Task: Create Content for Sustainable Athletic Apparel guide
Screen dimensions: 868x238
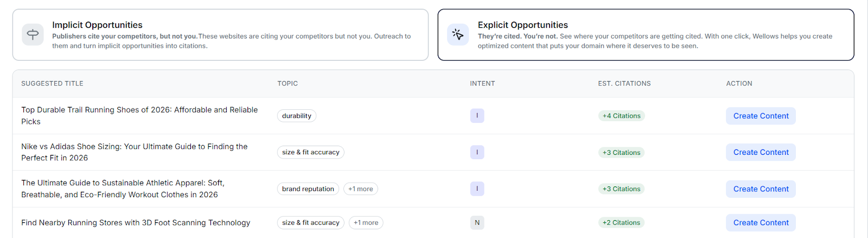Action: [761, 189]
